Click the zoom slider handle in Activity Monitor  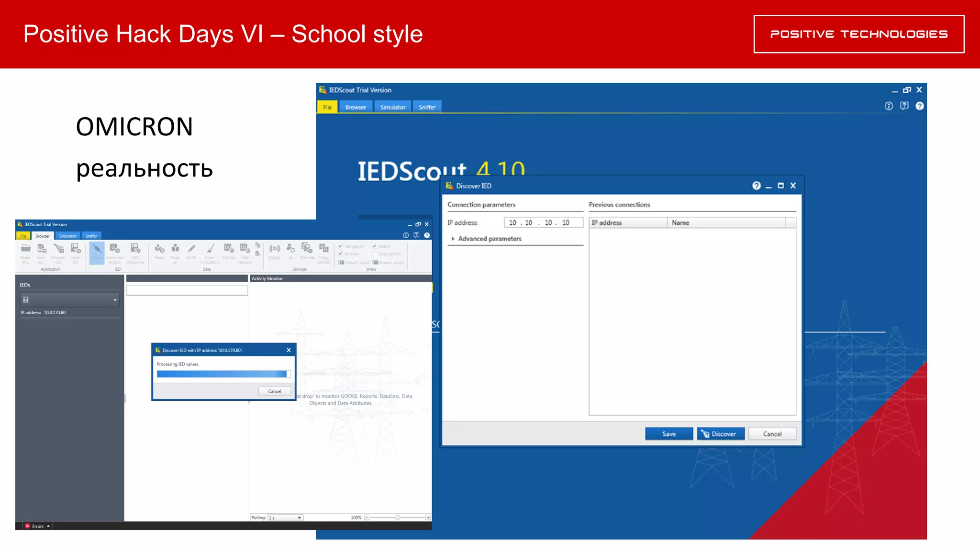pos(397,518)
